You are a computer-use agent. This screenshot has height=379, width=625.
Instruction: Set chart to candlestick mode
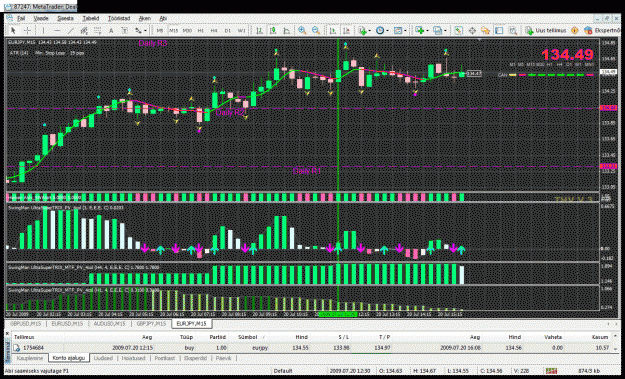click(273, 30)
